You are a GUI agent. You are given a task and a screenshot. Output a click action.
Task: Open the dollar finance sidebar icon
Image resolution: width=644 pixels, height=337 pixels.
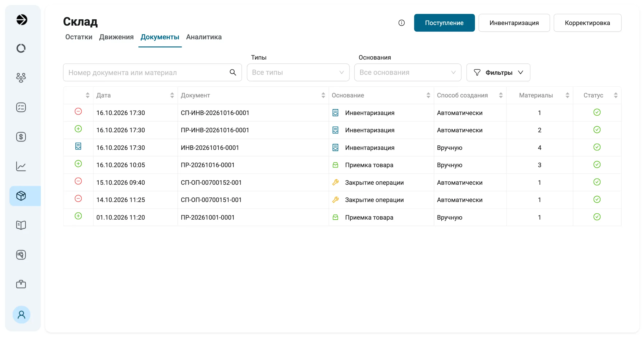(21, 137)
